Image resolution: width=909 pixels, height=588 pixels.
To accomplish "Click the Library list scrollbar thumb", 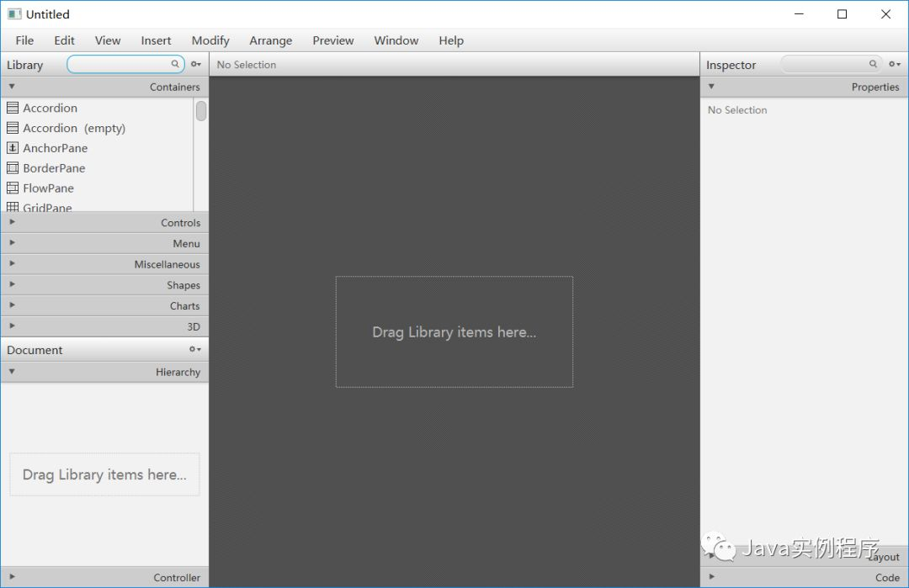I will tap(201, 111).
